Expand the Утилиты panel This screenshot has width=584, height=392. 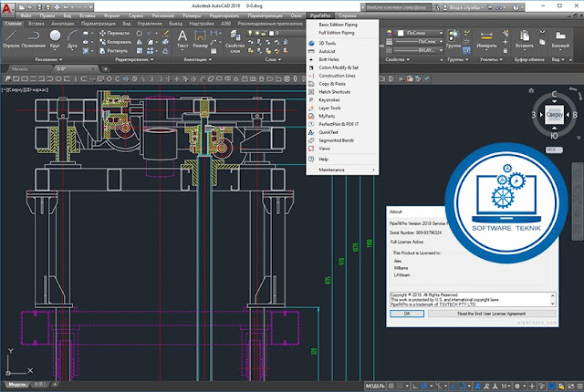(491, 59)
